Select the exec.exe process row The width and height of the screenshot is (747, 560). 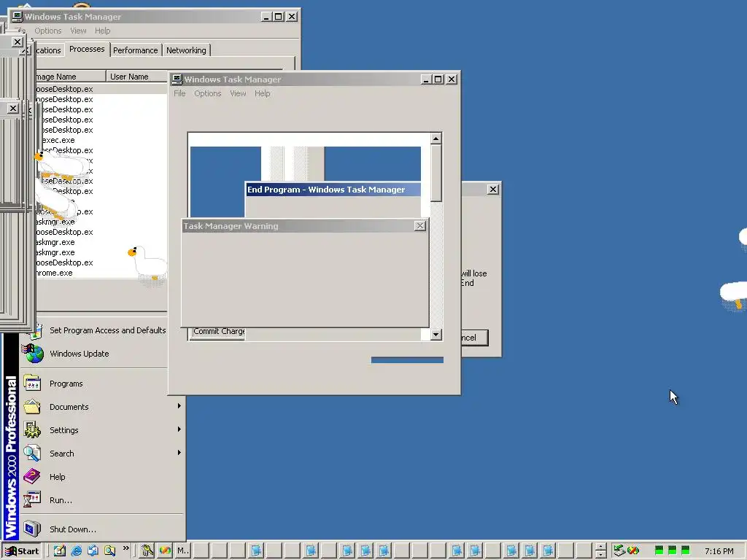pyautogui.click(x=101, y=140)
